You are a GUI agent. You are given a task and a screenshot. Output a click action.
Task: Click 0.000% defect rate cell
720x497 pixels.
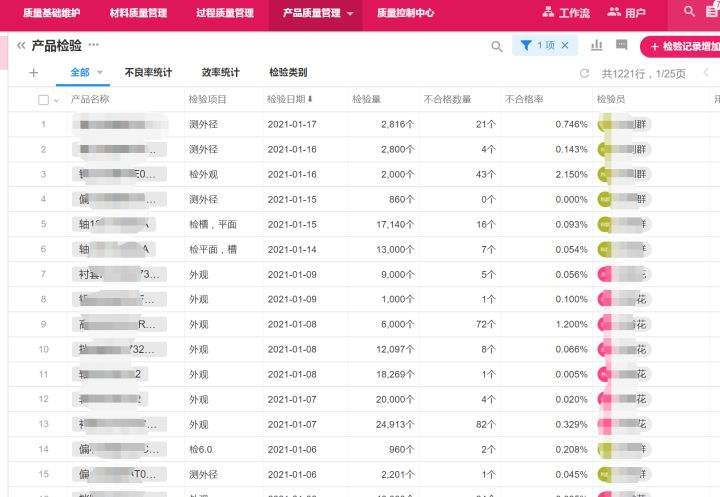click(571, 199)
